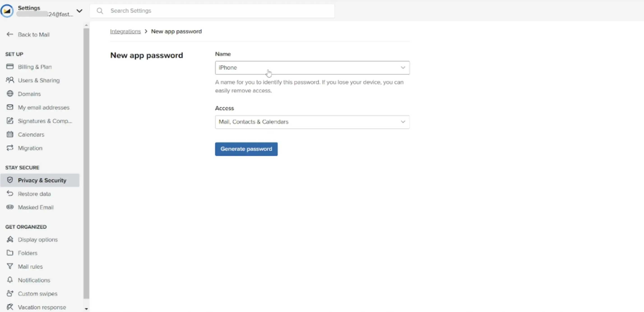This screenshot has height=312, width=644.
Task: Open Calendars settings
Action: tap(31, 135)
